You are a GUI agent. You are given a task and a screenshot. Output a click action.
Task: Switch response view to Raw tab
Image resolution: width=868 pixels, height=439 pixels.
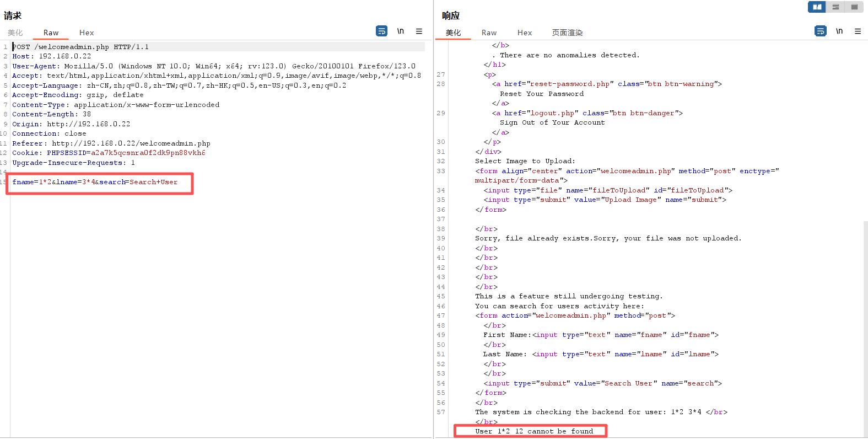489,33
